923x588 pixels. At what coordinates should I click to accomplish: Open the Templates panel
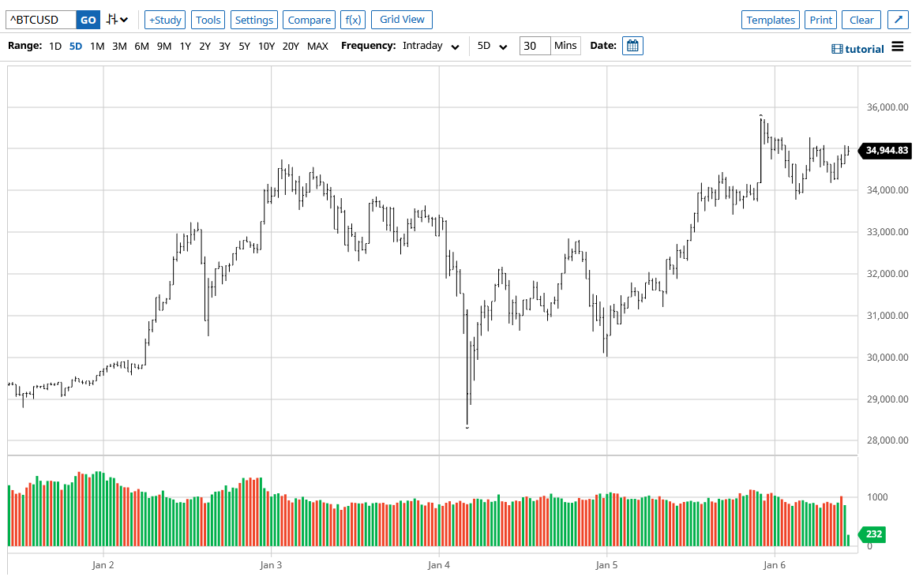tap(770, 19)
